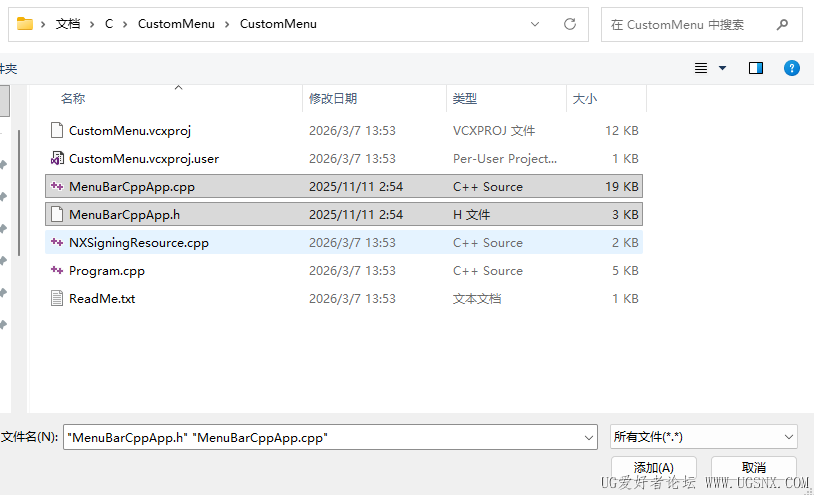Click the VCXPROJ 文件 type cell
814x495 pixels.
click(494, 131)
